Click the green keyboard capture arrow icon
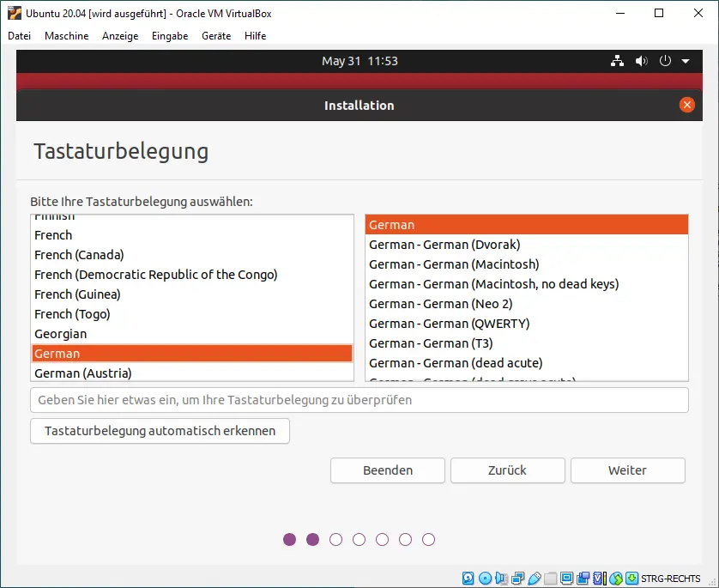The width and height of the screenshot is (719, 588). (631, 579)
